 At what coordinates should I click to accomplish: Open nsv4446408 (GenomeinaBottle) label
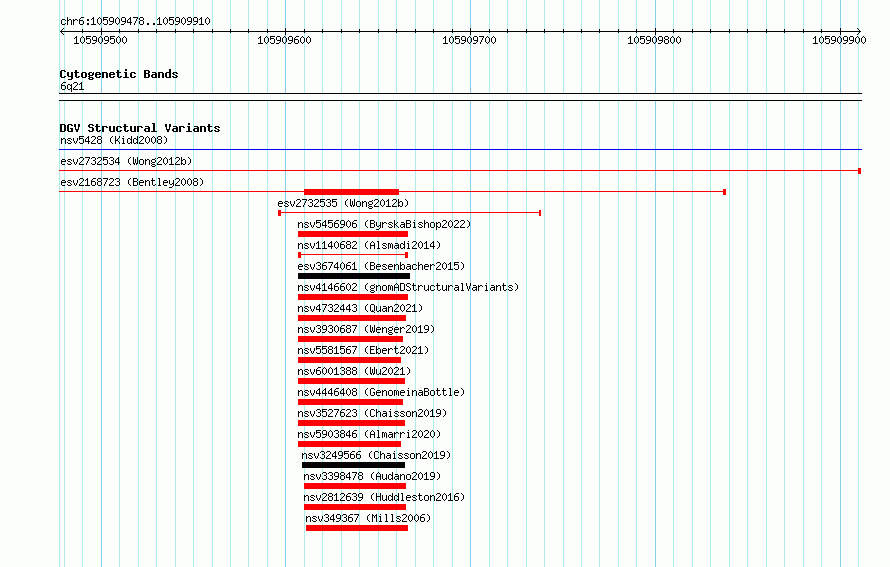[x=381, y=392]
